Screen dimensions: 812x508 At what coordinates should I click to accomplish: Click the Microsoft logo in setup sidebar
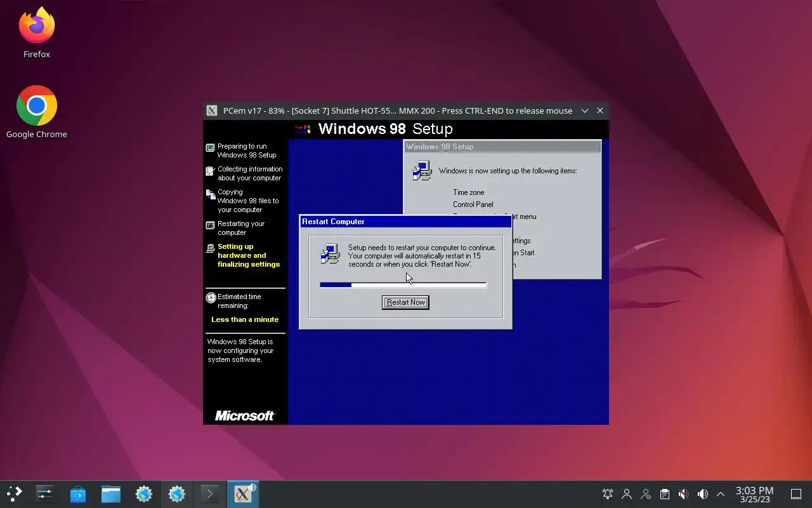245,416
